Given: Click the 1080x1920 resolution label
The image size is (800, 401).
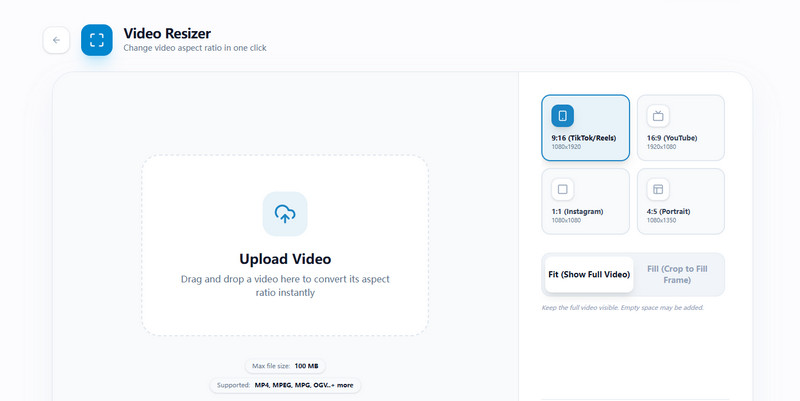Looking at the screenshot, I should (x=566, y=147).
